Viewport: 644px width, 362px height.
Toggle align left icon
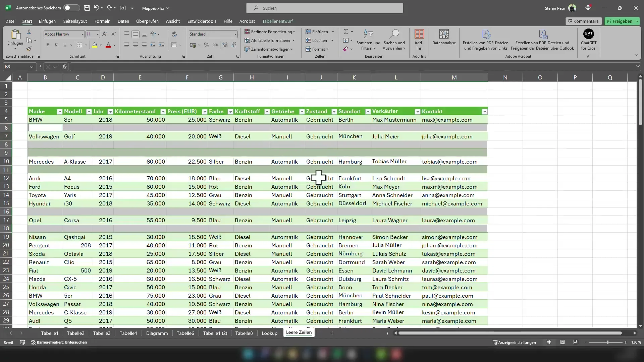(127, 45)
